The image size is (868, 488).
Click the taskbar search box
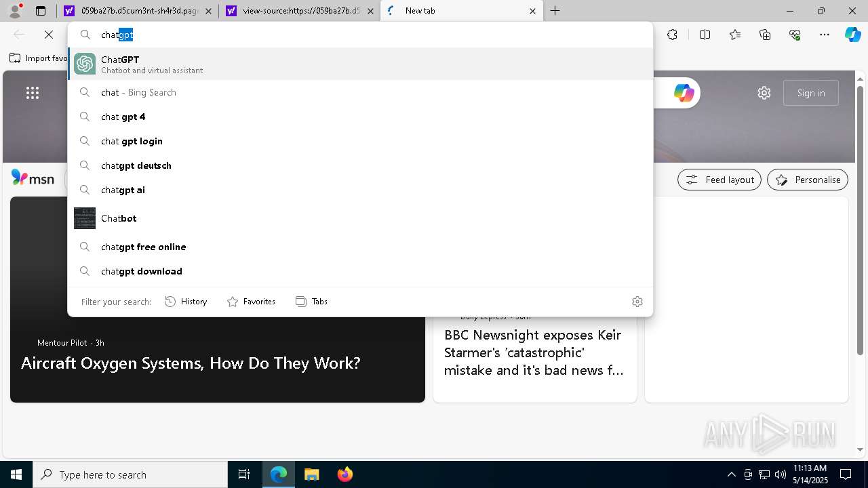pyautogui.click(x=130, y=474)
